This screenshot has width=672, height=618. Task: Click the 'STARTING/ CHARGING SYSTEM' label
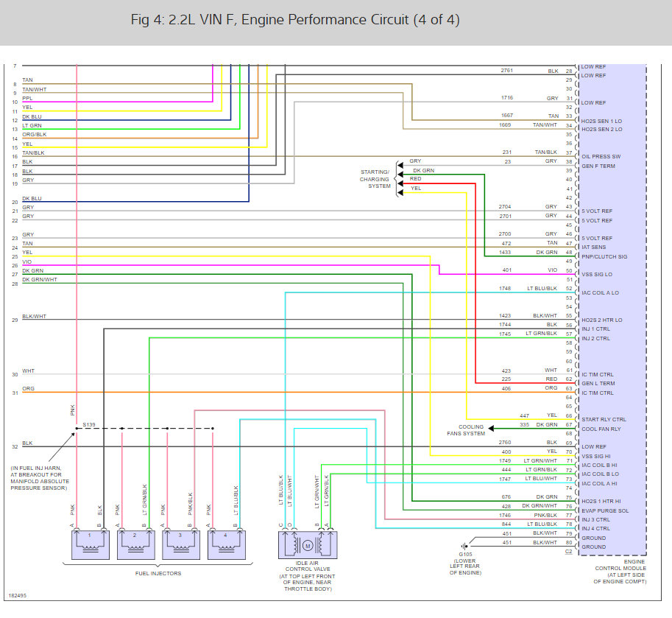pos(375,179)
